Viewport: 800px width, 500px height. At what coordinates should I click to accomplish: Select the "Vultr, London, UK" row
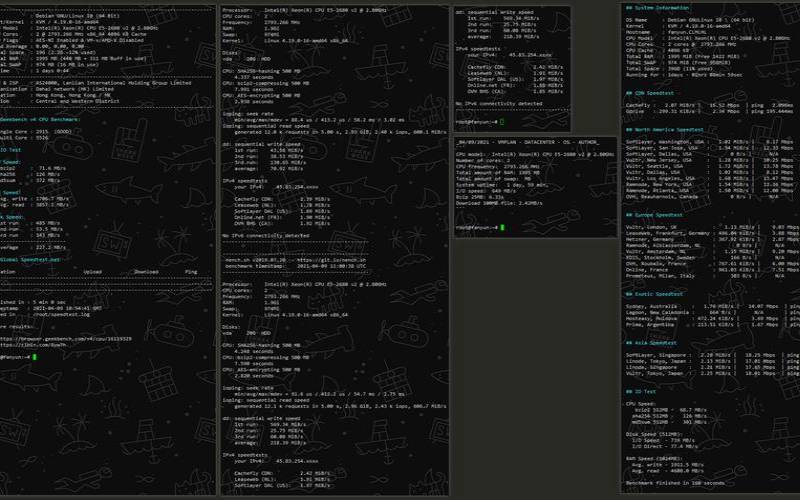point(713,227)
